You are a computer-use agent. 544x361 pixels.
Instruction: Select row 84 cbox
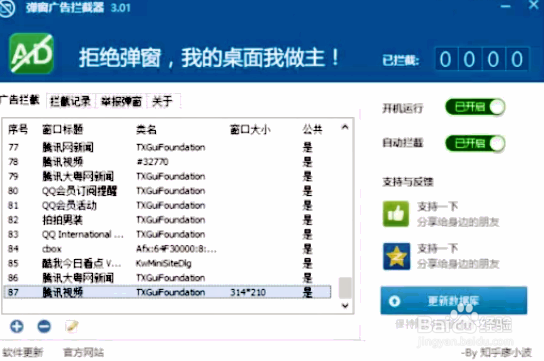pos(167,249)
